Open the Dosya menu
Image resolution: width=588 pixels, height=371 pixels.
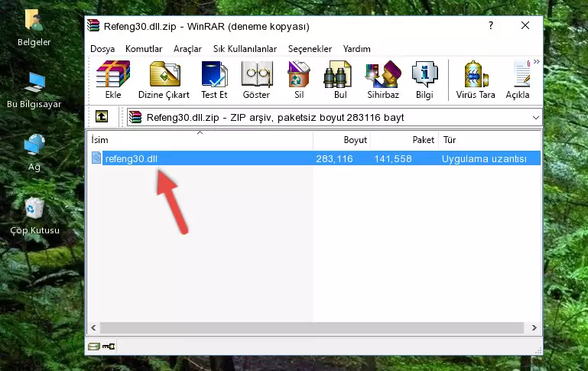pyautogui.click(x=102, y=49)
